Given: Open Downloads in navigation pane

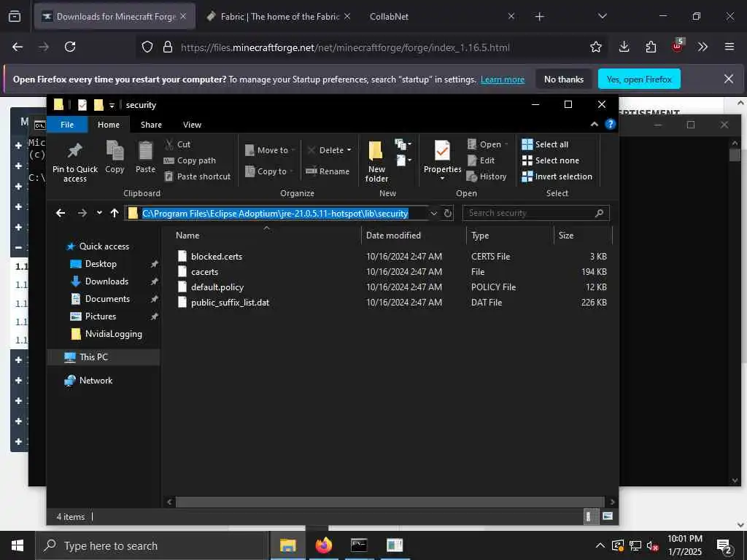Looking at the screenshot, I should (107, 281).
